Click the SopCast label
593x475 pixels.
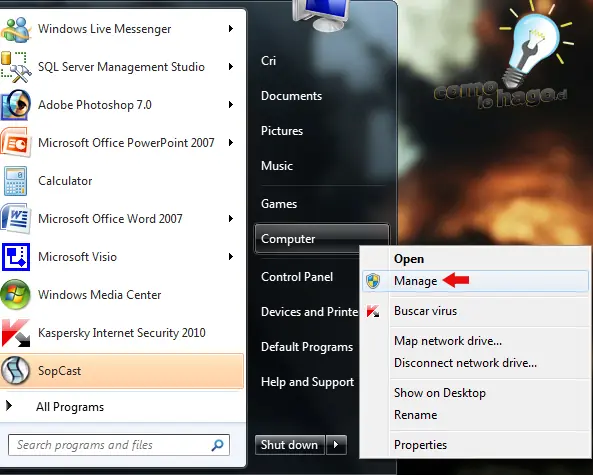59,371
